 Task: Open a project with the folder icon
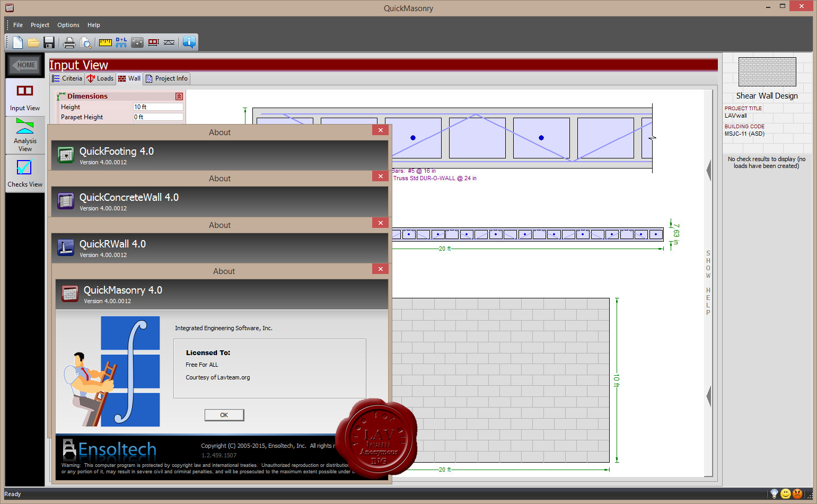tap(33, 42)
